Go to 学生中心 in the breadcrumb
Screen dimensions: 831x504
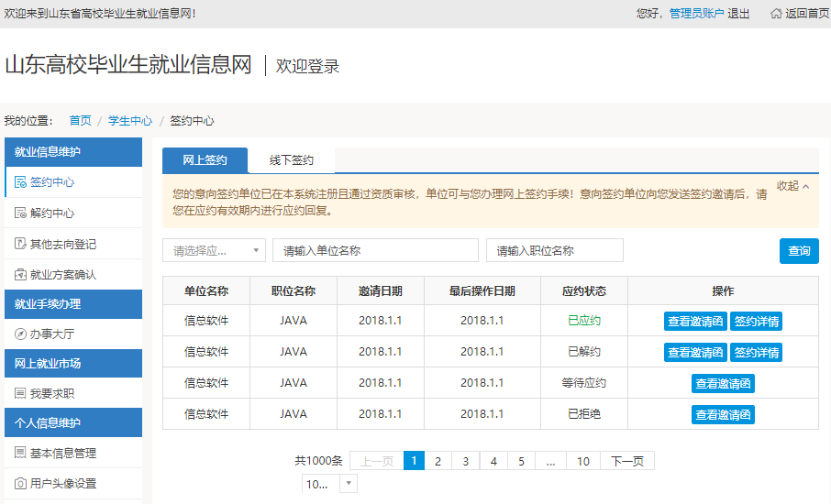[130, 121]
